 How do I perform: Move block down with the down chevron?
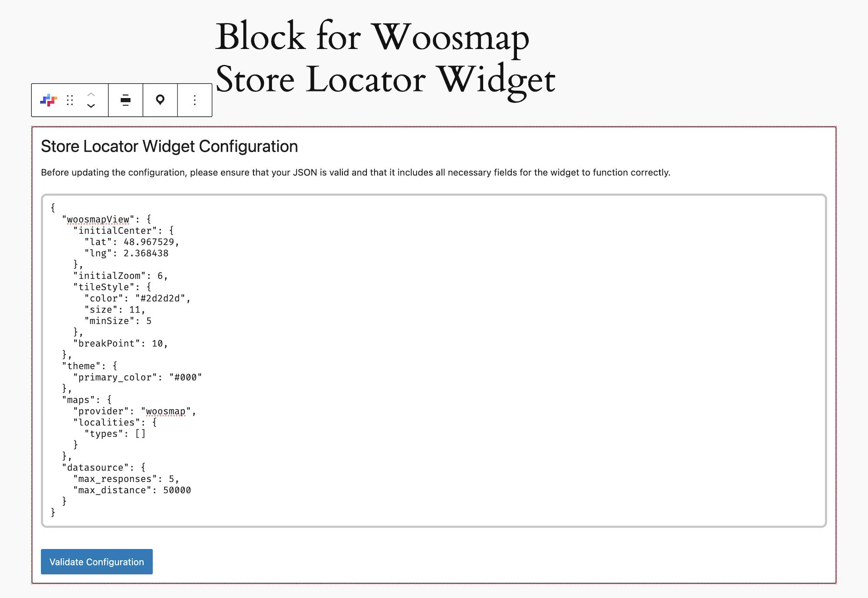91,106
